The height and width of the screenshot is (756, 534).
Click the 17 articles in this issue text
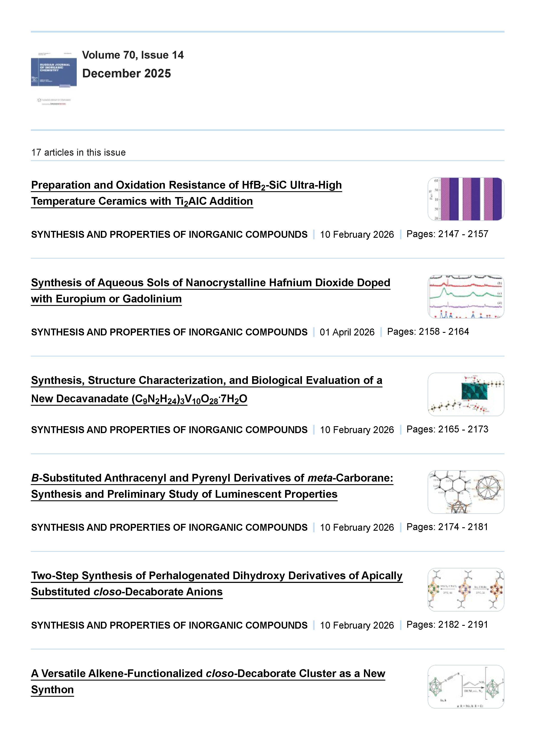click(x=78, y=152)
